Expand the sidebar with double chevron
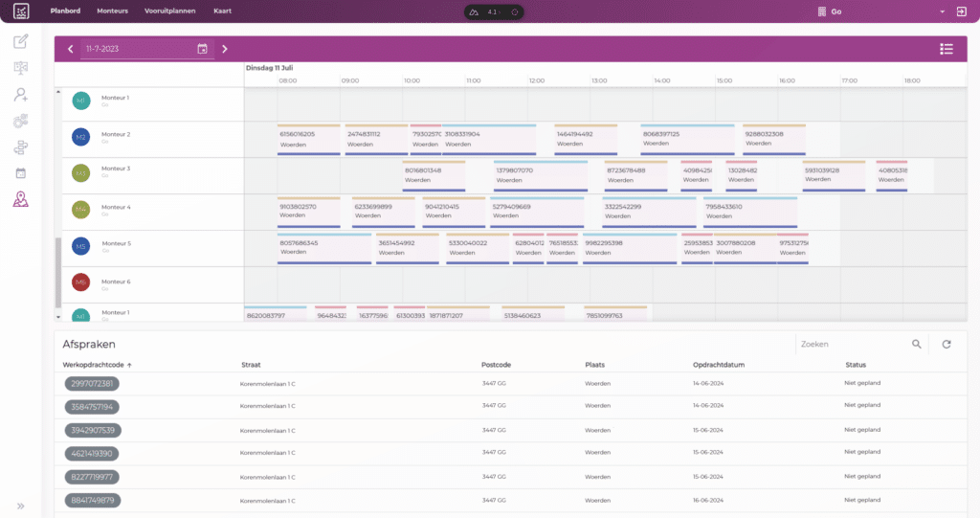This screenshot has height=518, width=980. 21,507
